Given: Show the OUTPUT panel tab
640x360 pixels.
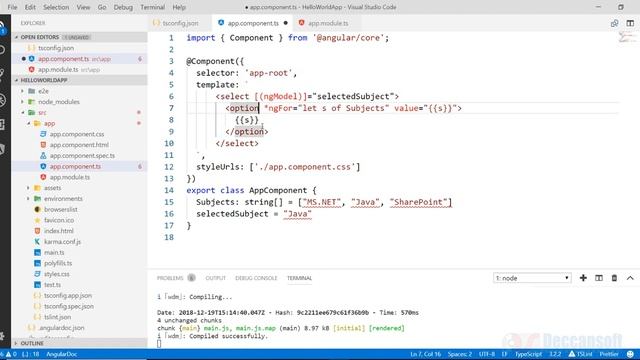Looking at the screenshot, I should point(216,278).
